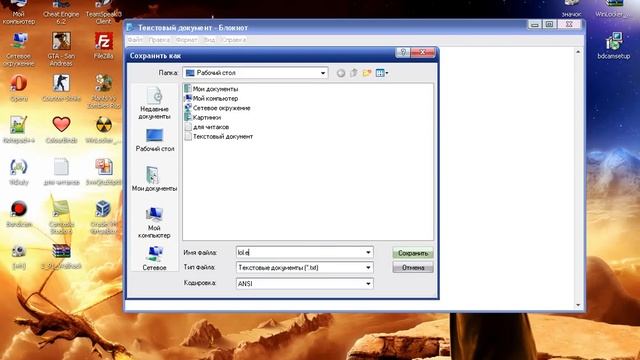This screenshot has height=360, width=640.
Task: Close the Сохранить как dialog
Action: (422, 53)
